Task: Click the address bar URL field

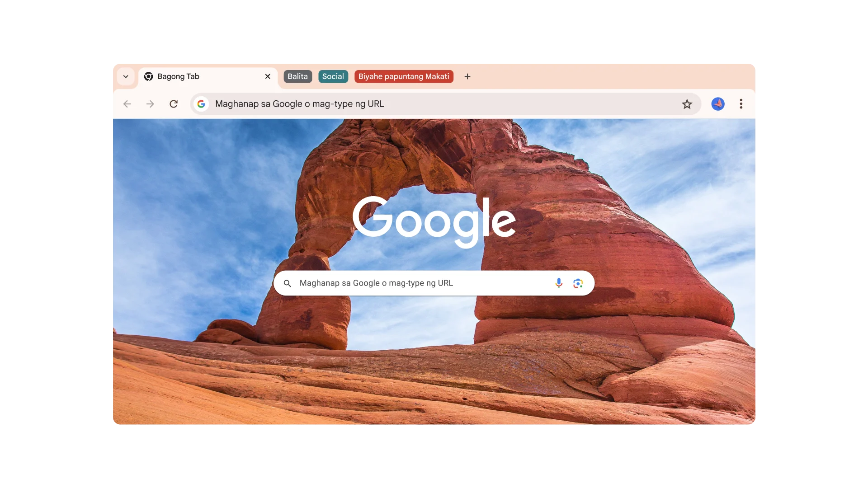Action: 407,104
